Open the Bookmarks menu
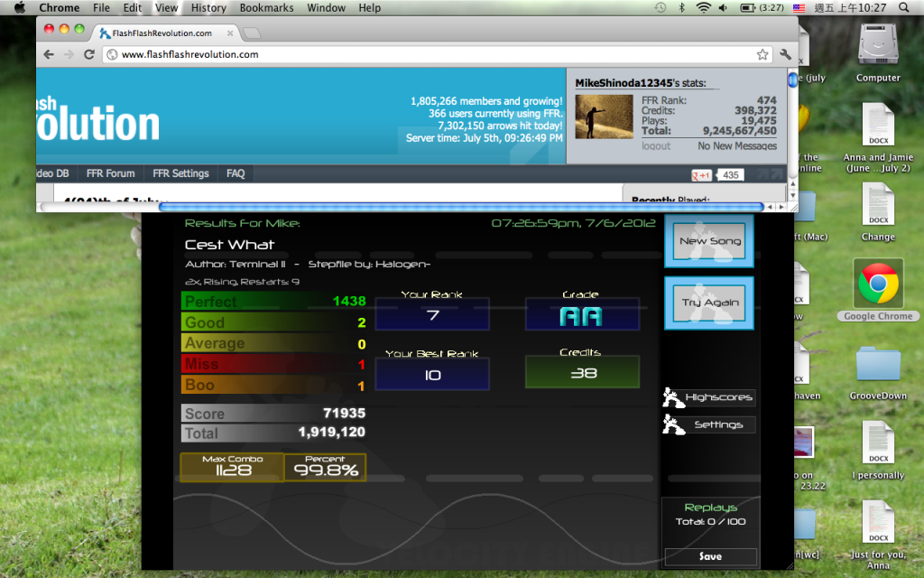Viewport: 924px width, 578px height. tap(266, 8)
